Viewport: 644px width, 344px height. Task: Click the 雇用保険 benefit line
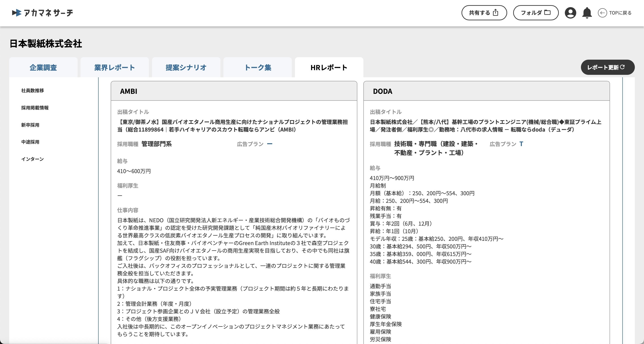[x=380, y=331]
